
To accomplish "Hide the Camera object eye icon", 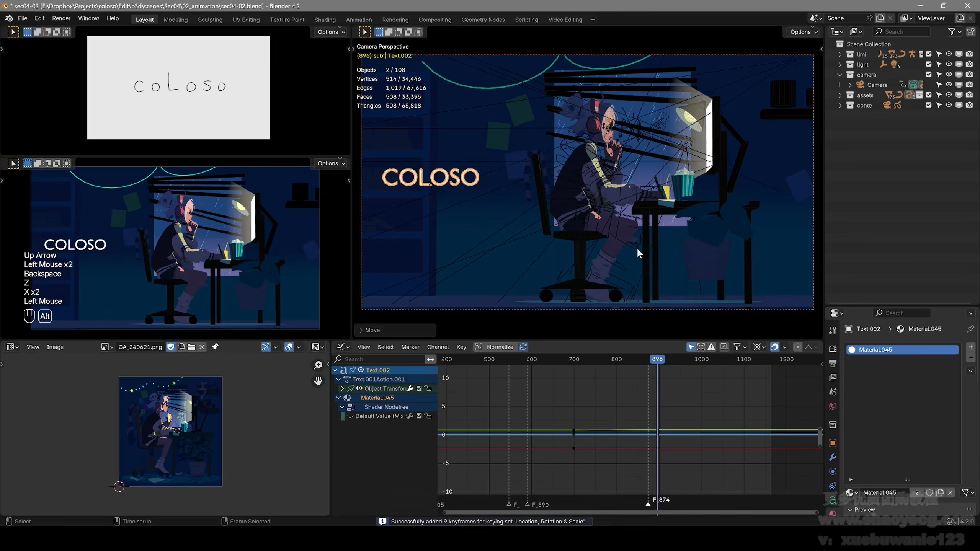I will [949, 85].
